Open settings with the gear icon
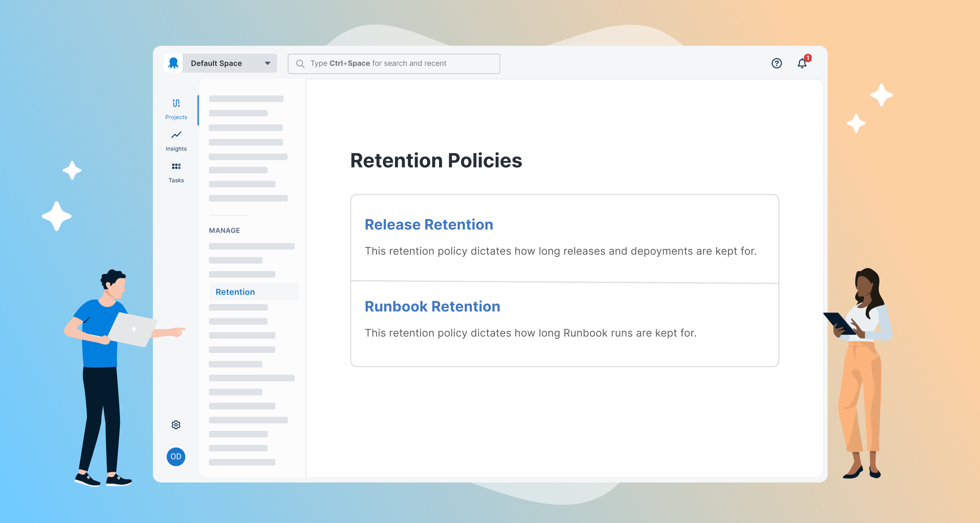This screenshot has height=523, width=980. [x=176, y=425]
